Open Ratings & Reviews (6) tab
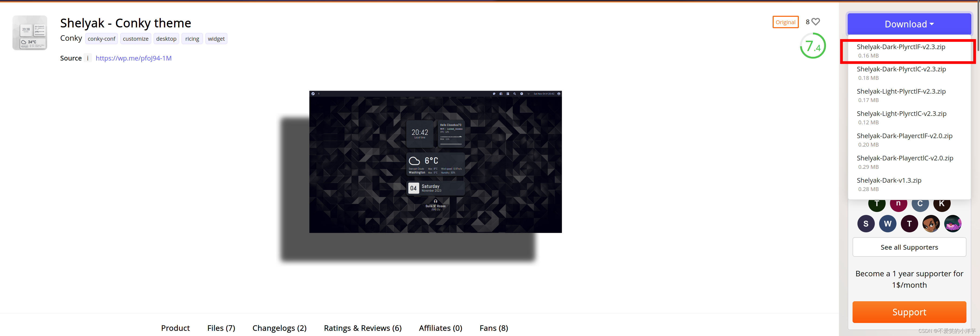 [362, 328]
